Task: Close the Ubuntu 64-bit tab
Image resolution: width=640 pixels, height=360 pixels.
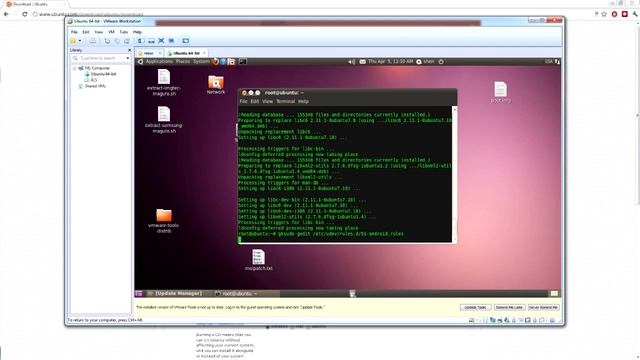Action: coord(204,53)
